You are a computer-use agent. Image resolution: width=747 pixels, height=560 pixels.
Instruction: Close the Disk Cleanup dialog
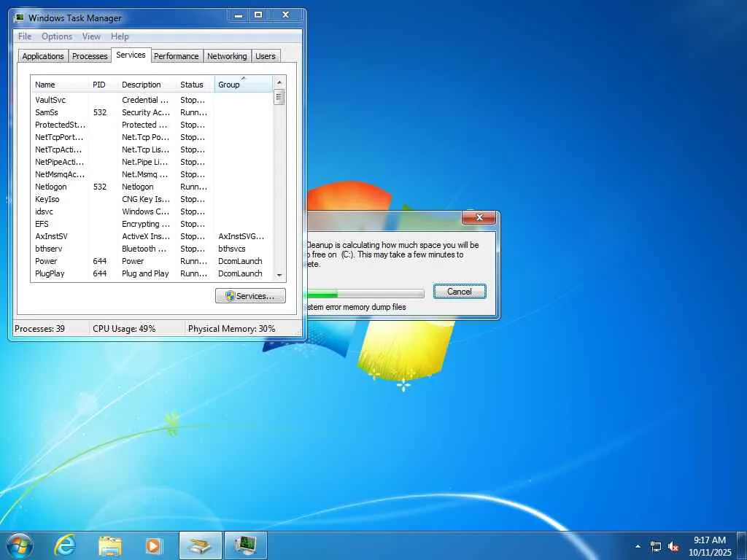[x=479, y=217]
